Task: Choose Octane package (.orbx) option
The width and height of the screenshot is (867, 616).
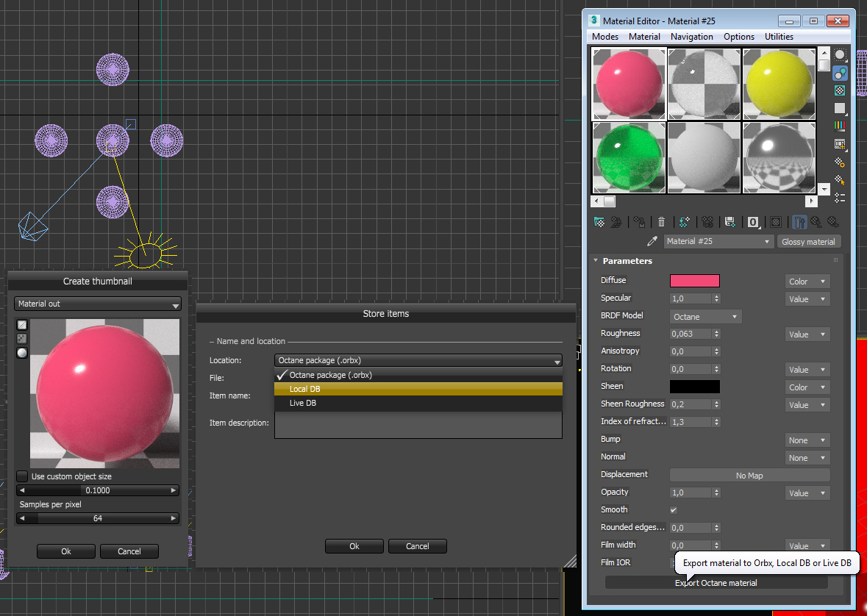Action: coord(418,375)
